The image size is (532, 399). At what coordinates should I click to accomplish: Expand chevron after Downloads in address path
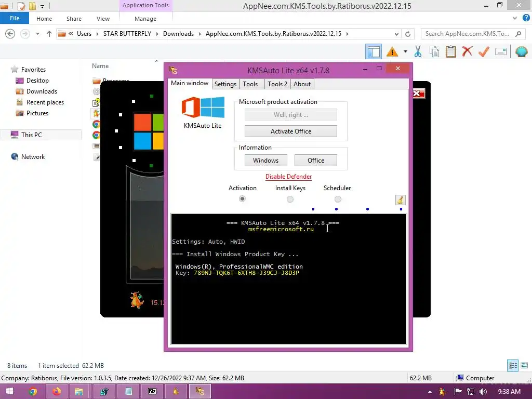pyautogui.click(x=199, y=34)
